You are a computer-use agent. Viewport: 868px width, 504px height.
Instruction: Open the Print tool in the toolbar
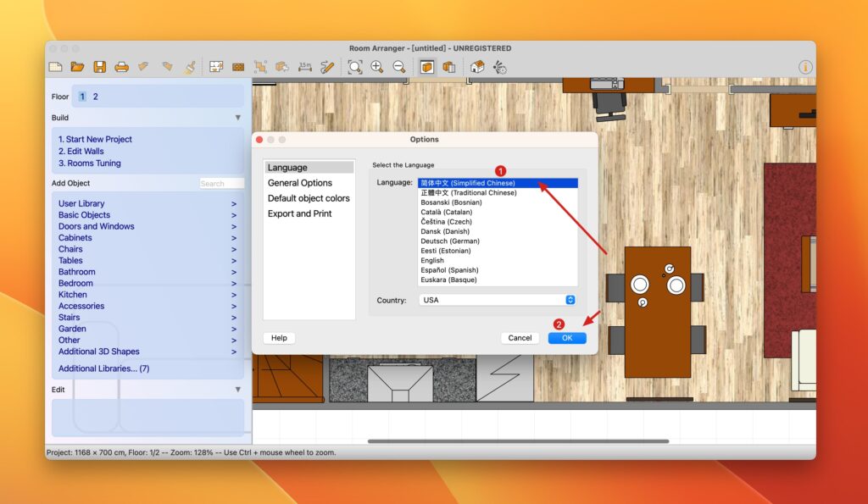pos(122,67)
